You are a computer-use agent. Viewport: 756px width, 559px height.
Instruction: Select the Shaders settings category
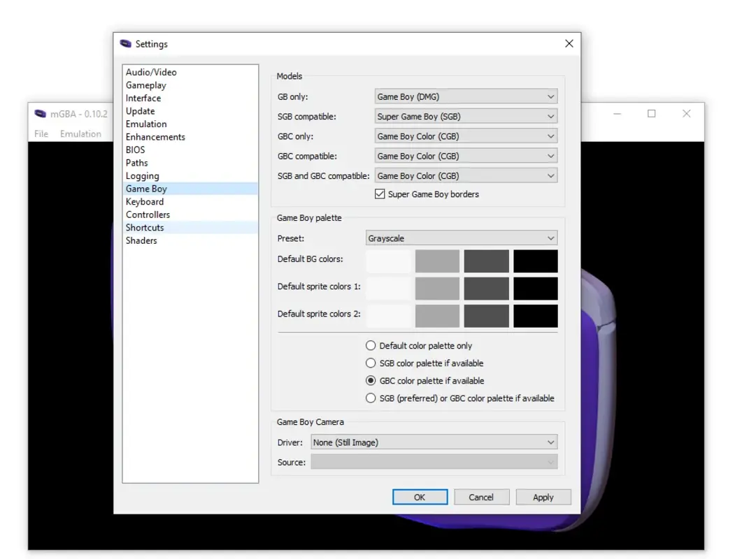(x=141, y=240)
